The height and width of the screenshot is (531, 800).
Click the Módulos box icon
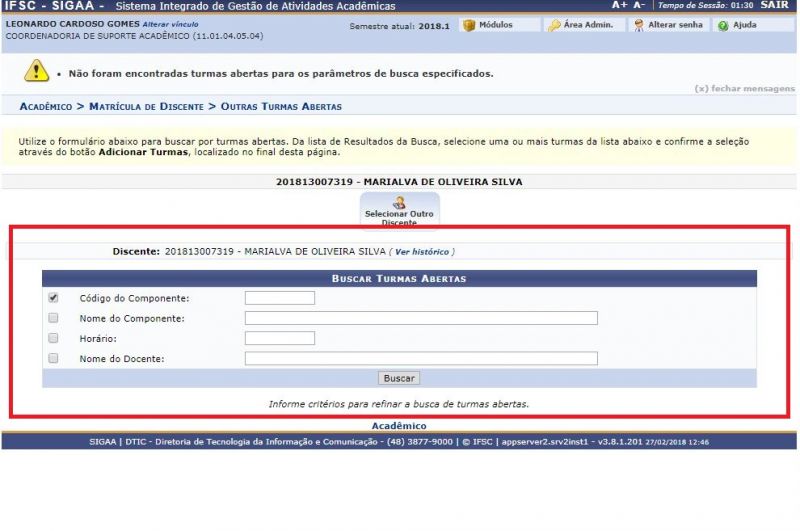[x=468, y=25]
